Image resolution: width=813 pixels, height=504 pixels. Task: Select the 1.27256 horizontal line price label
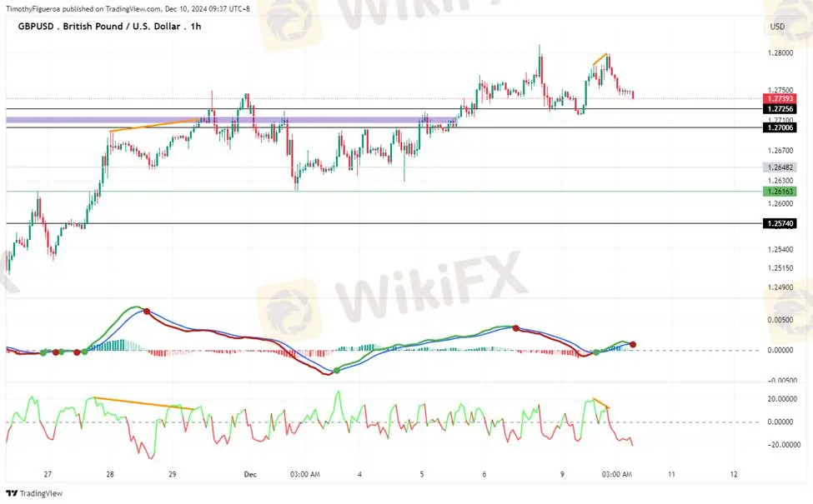pos(780,109)
